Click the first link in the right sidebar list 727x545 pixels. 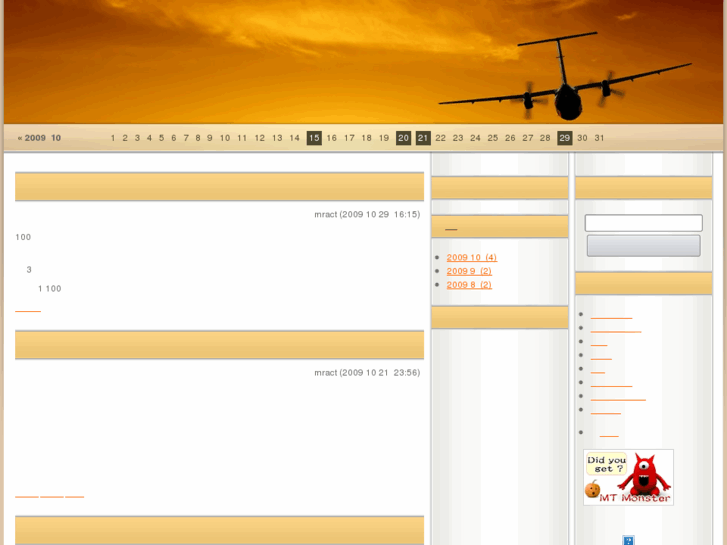coord(611,315)
